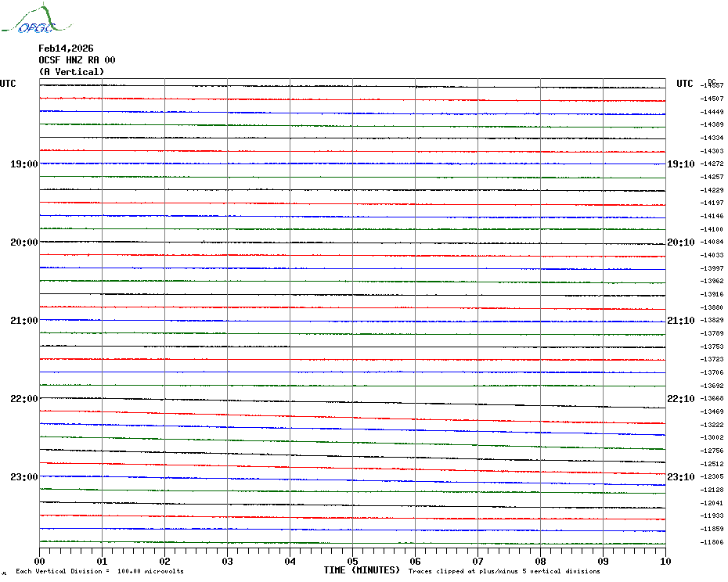The image size is (728, 582).
Task: Click the 03 minute tick label
Action: (x=228, y=561)
